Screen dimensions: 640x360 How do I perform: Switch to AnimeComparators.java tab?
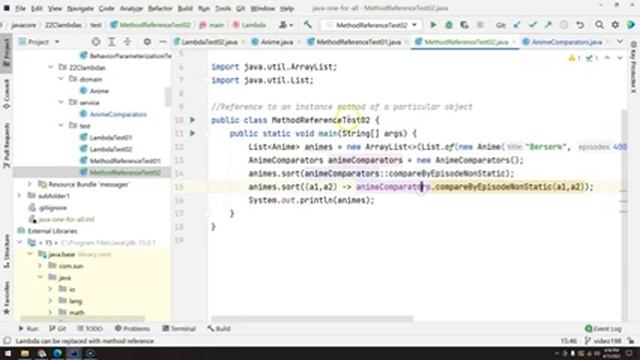pyautogui.click(x=567, y=42)
